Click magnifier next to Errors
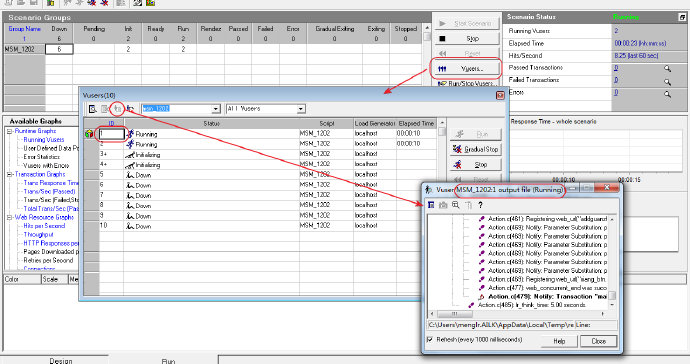Image resolution: width=690 pixels, height=364 pixels. 668,94
